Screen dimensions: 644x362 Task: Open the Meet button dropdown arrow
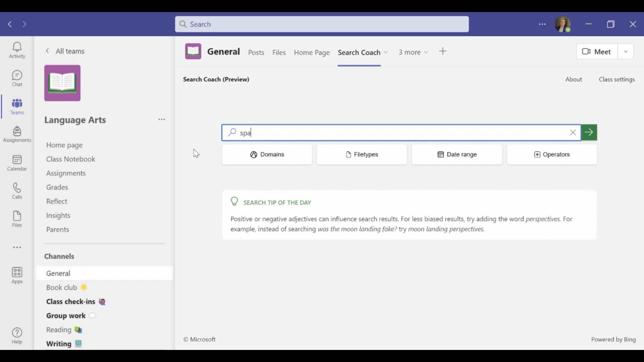tap(626, 51)
